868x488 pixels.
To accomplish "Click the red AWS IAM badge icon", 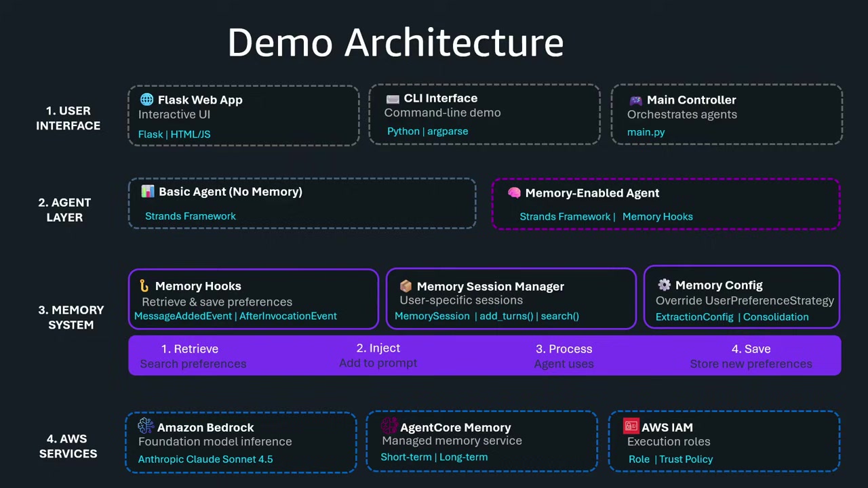I will tap(631, 426).
